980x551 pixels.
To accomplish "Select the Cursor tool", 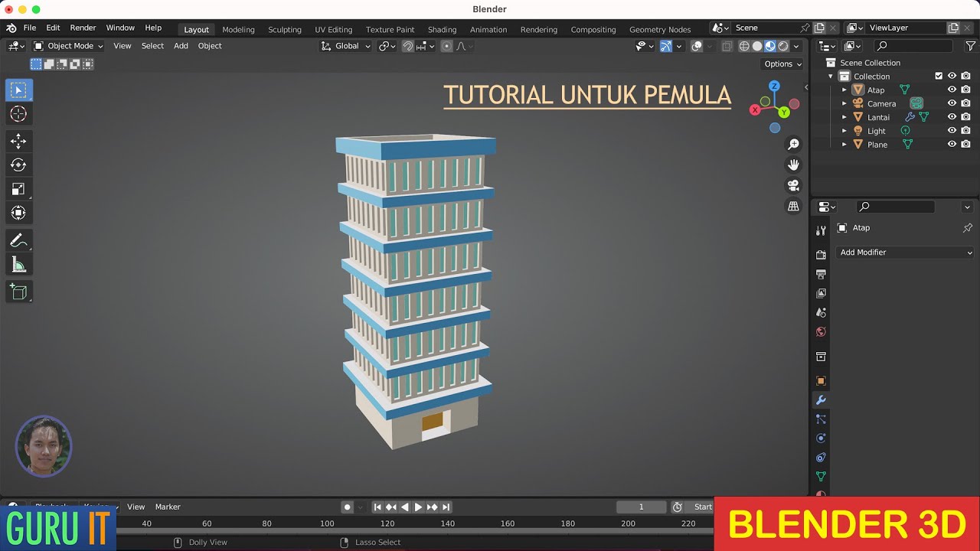I will tap(19, 114).
